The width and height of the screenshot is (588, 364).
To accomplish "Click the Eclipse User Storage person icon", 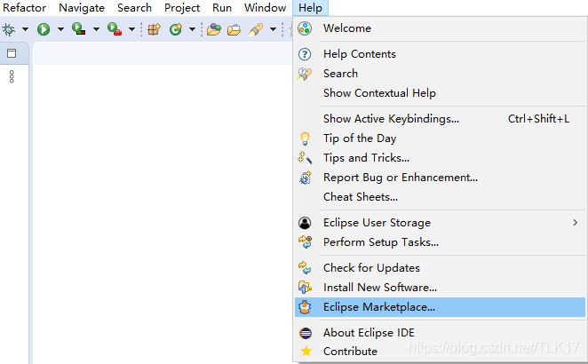I will click(x=305, y=223).
